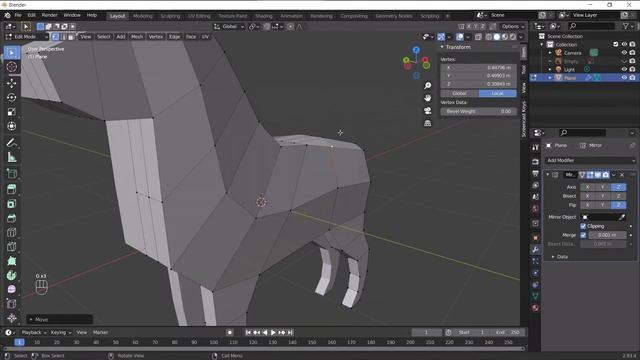Toggle Bisect Y button
Screen dimensions: 640x360
pyautogui.click(x=603, y=196)
